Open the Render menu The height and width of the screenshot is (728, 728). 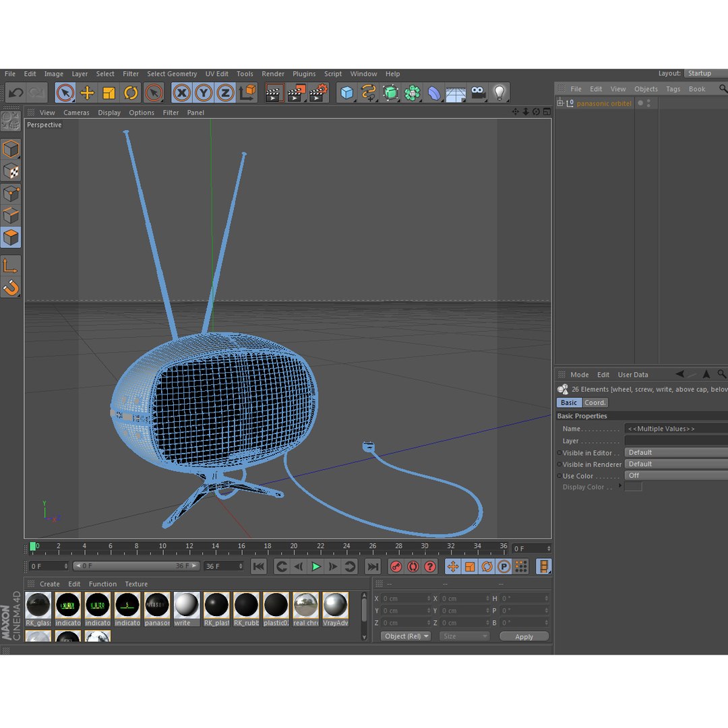[x=272, y=74]
